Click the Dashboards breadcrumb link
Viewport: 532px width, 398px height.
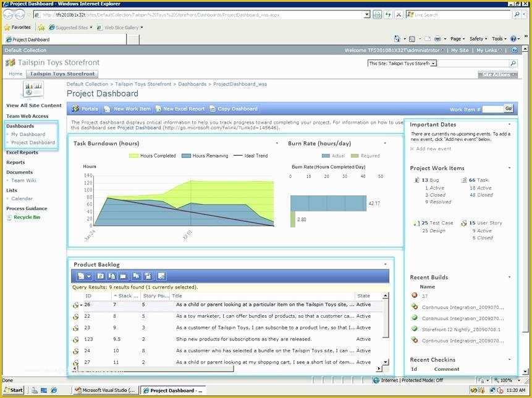192,84
